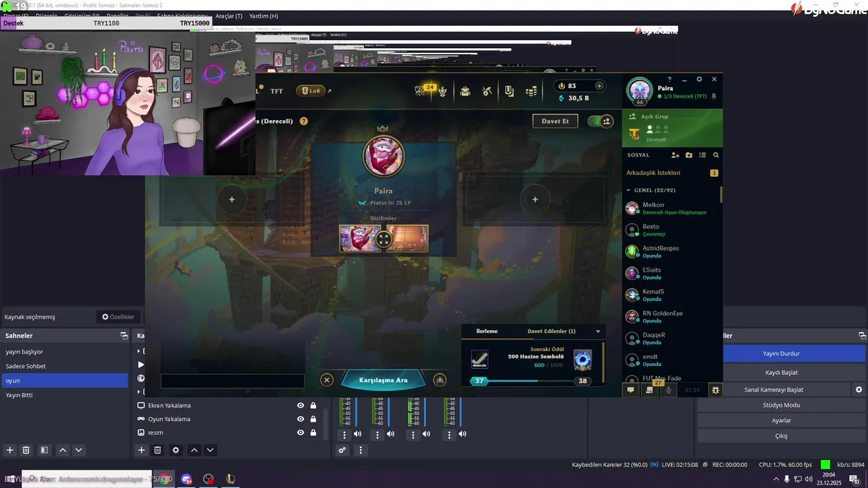Image resolution: width=868 pixels, height=488 pixels.
Task: Click the add friend icon in Sosyal
Action: point(675,155)
